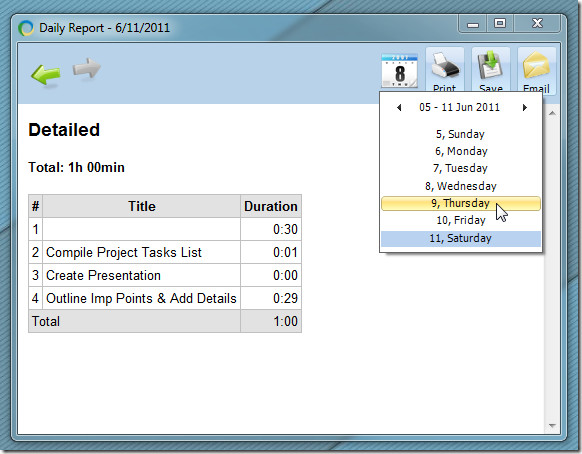Select 11, Saturday in the date popup

(x=461, y=238)
